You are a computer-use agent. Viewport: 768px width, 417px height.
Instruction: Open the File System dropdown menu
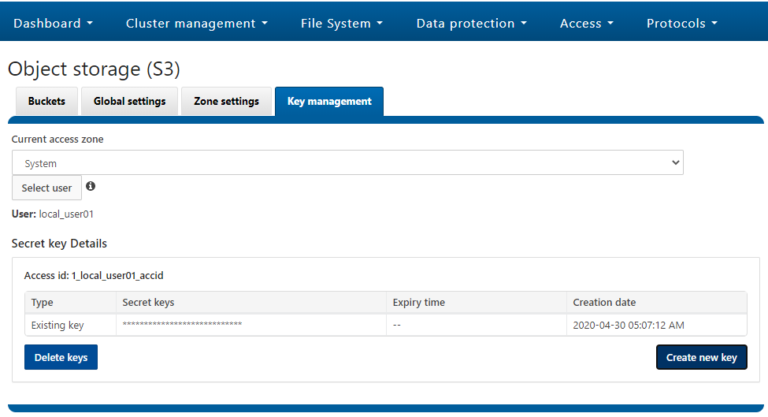click(x=341, y=23)
